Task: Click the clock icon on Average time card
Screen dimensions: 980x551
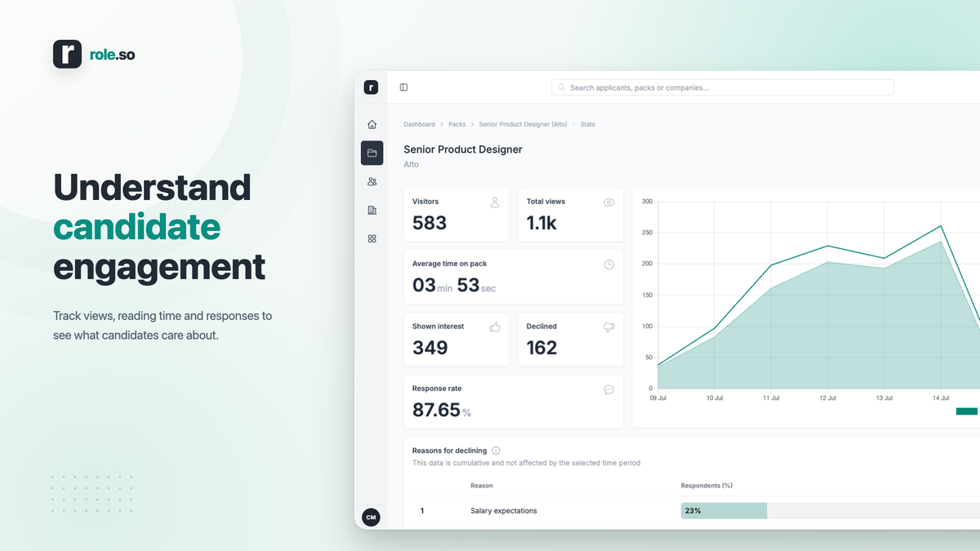Action: pyautogui.click(x=608, y=264)
